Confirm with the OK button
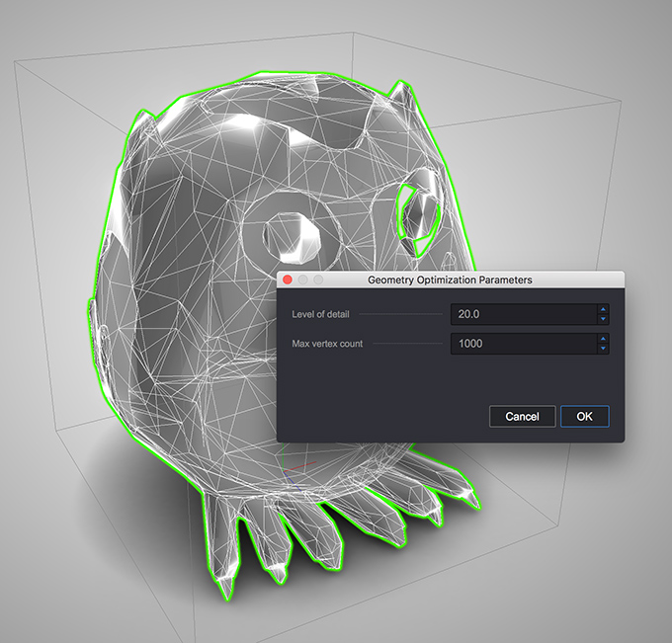Viewport: 672px width, 643px height. pyautogui.click(x=585, y=417)
